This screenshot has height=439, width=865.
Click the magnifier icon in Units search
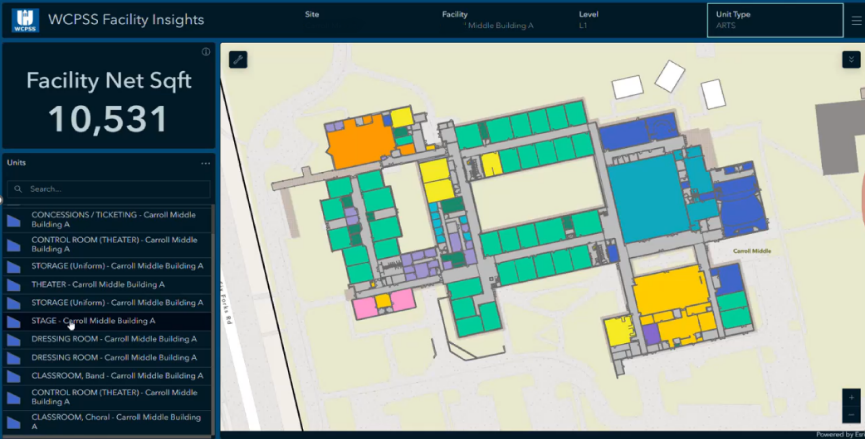point(18,189)
